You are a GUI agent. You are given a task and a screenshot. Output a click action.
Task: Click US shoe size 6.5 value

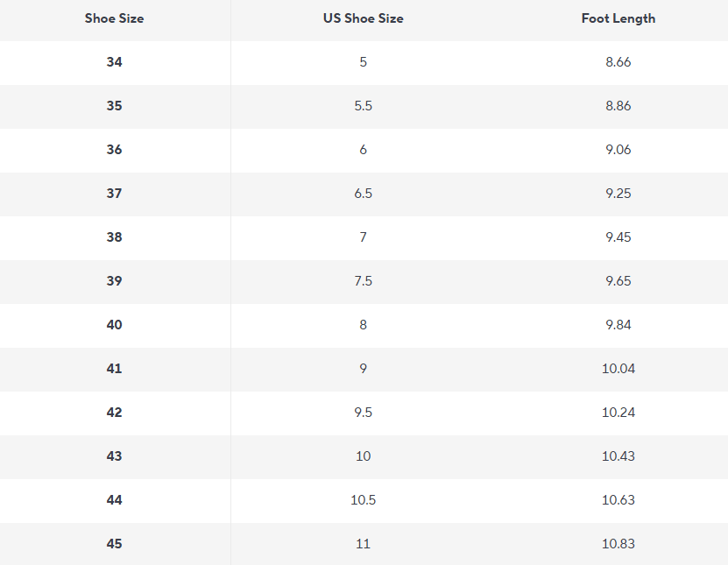363,194
